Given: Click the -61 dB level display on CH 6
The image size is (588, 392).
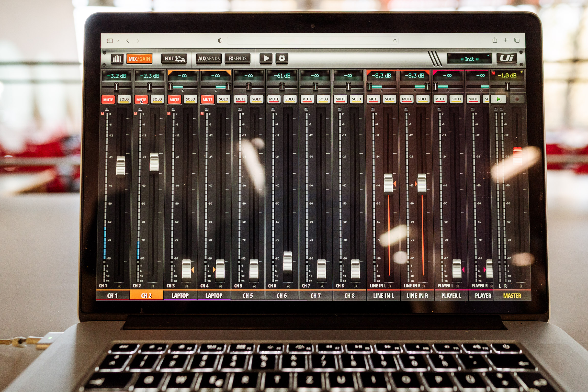Looking at the screenshot, I should (282, 76).
